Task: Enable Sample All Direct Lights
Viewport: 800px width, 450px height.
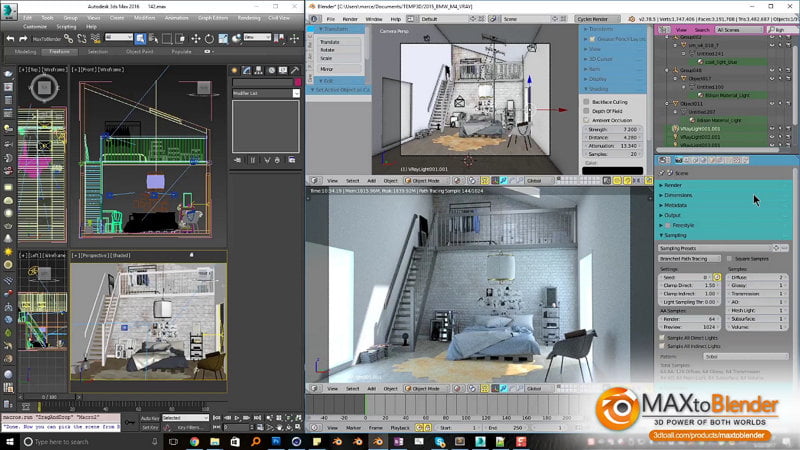Action: [662, 338]
